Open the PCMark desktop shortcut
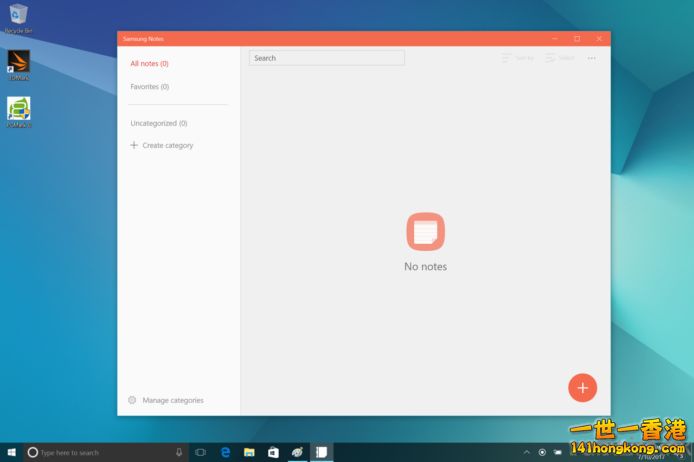Image resolution: width=694 pixels, height=462 pixels. (19, 112)
